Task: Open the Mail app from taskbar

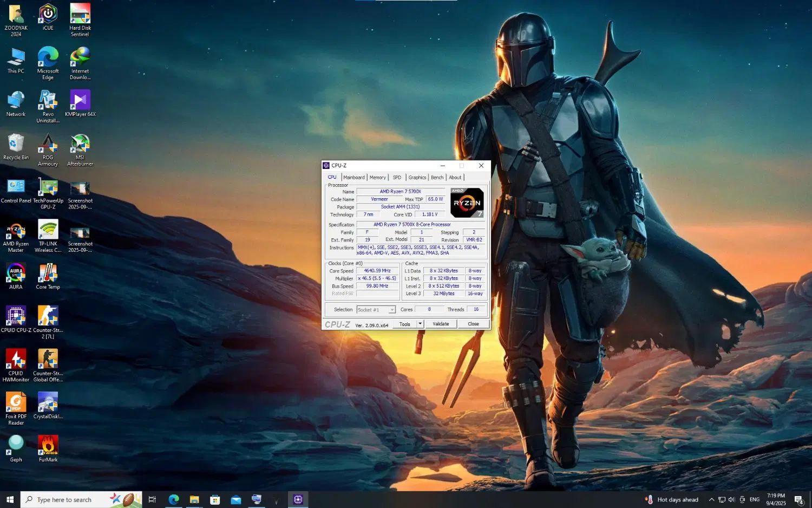Action: 236,499
